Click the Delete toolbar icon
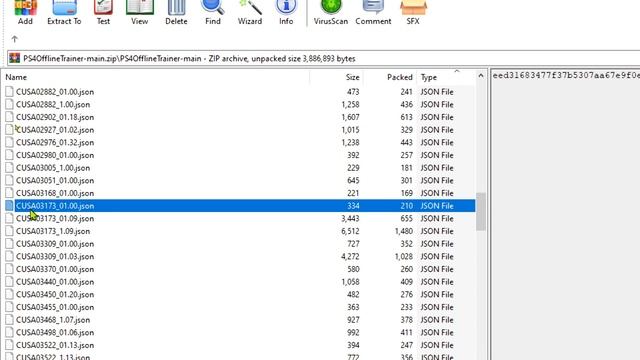 pyautogui.click(x=176, y=13)
